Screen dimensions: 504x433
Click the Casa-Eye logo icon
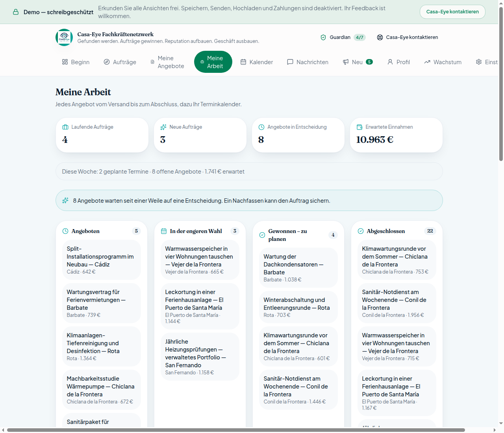64,37
